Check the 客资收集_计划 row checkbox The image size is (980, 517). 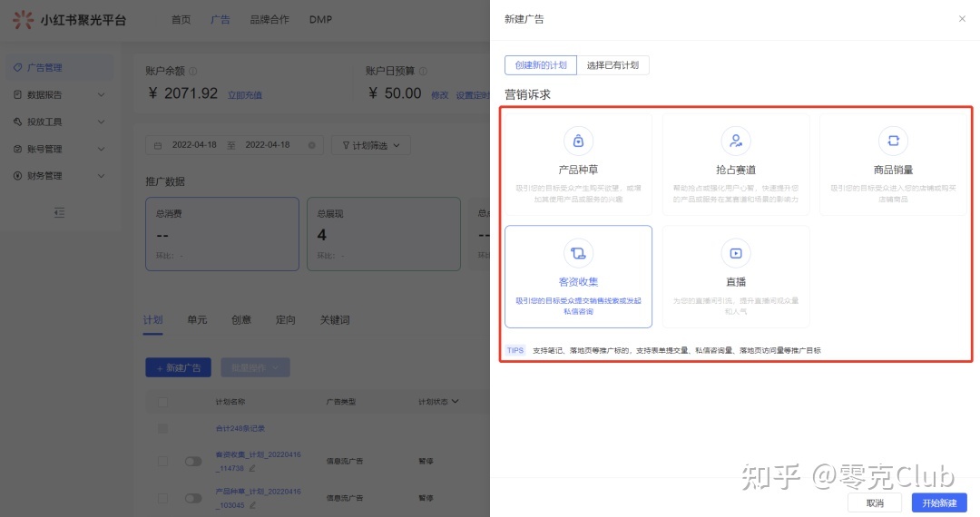162,462
